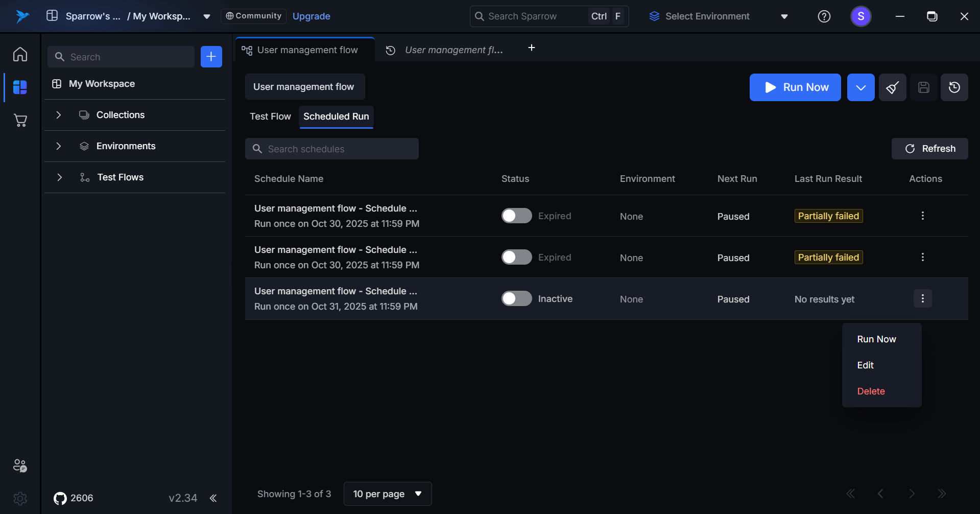The height and width of the screenshot is (514, 980).
Task: Choose Delete from the context menu
Action: click(871, 391)
